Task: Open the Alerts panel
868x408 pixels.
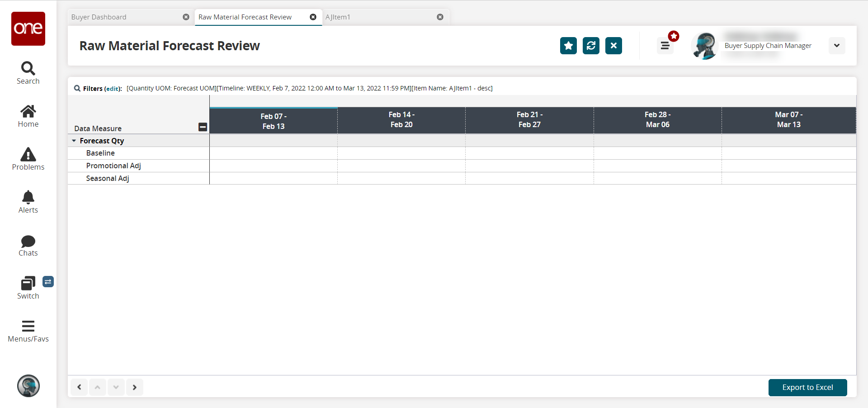Action: pos(28,202)
